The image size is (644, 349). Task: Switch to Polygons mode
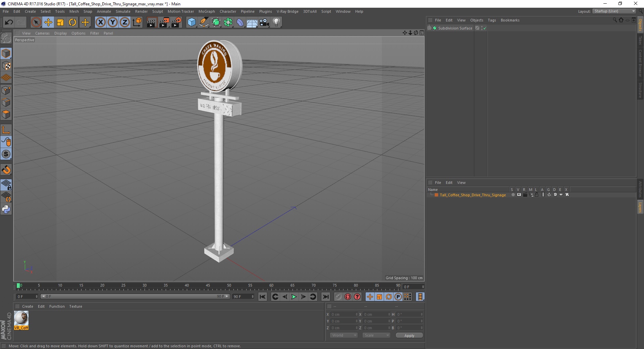(x=6, y=114)
